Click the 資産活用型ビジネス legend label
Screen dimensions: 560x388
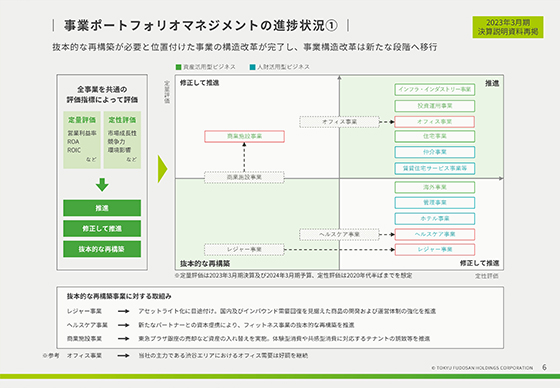tap(209, 67)
